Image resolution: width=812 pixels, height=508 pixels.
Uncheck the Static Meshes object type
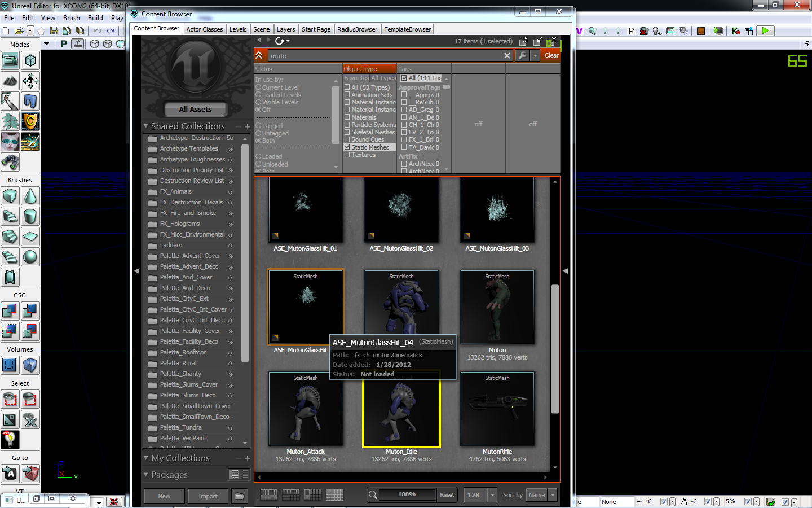[x=347, y=147]
